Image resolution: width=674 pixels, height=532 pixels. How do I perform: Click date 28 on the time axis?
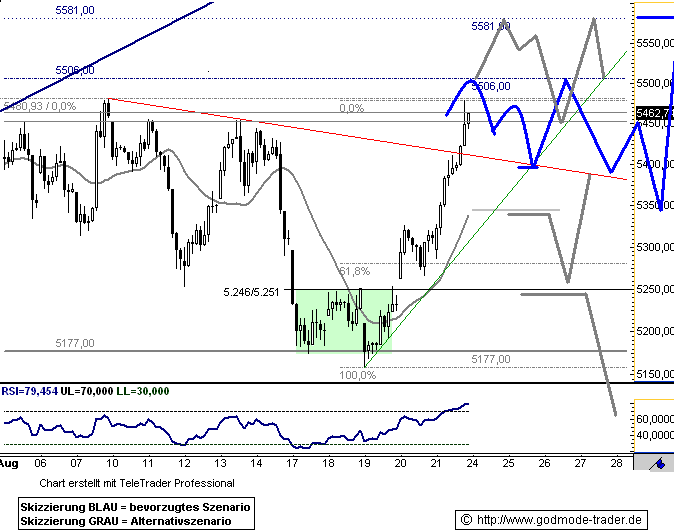tap(615, 464)
